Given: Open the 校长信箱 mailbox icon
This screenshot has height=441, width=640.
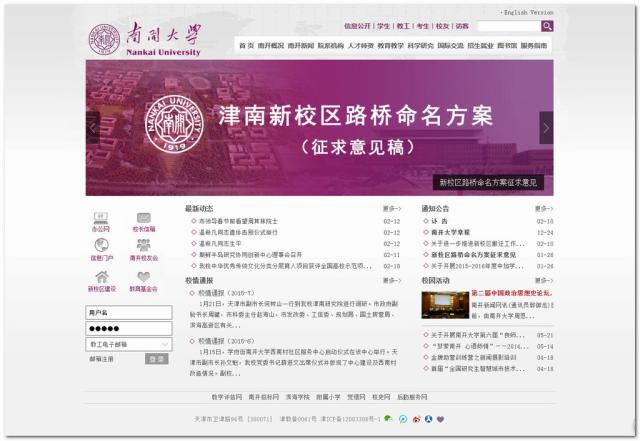Looking at the screenshot, I should (144, 217).
